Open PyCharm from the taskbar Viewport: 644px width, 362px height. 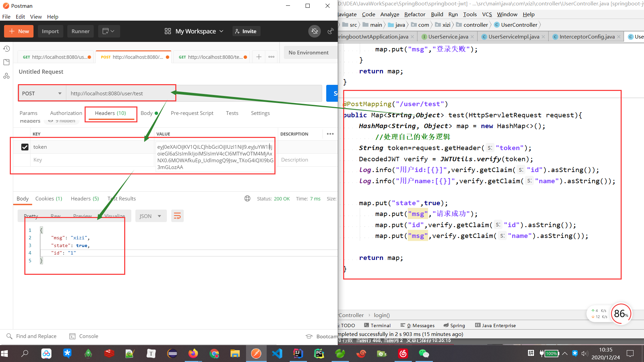click(319, 354)
